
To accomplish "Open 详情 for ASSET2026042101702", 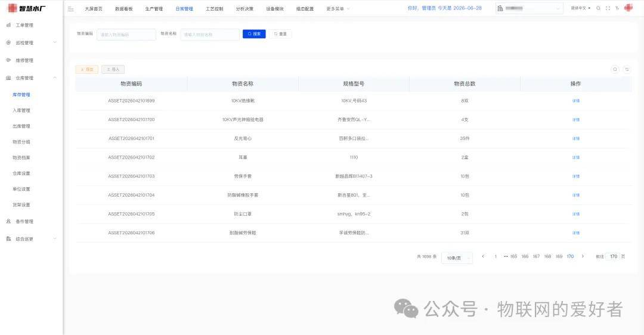I will tap(576, 157).
